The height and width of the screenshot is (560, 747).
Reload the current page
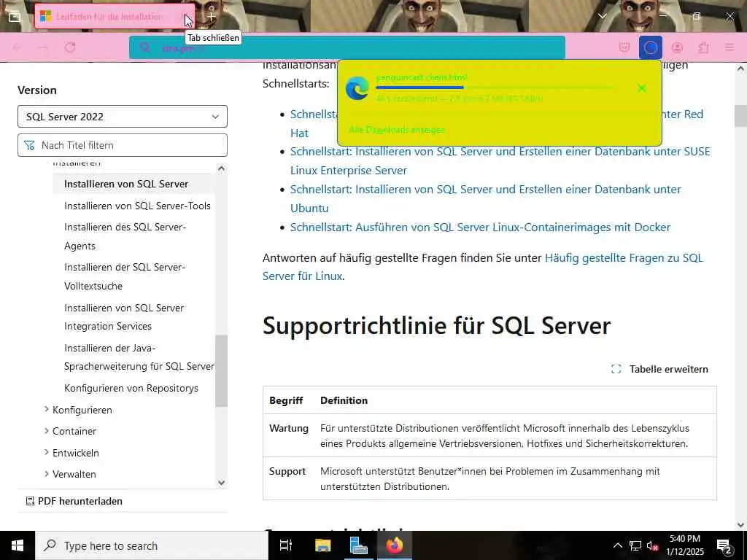[70, 47]
